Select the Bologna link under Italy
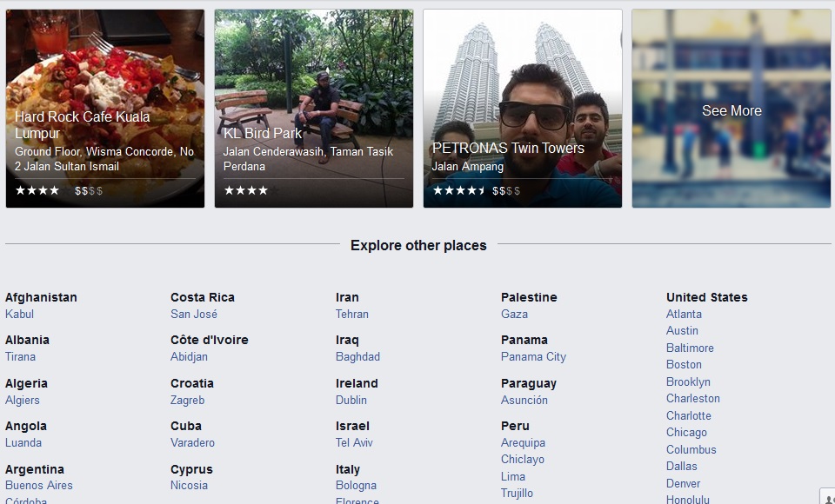Screen dimensions: 835x504 click(x=357, y=486)
